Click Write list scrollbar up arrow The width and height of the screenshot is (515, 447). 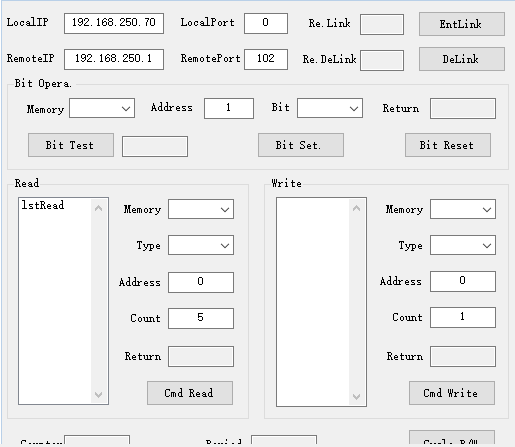(x=356, y=208)
